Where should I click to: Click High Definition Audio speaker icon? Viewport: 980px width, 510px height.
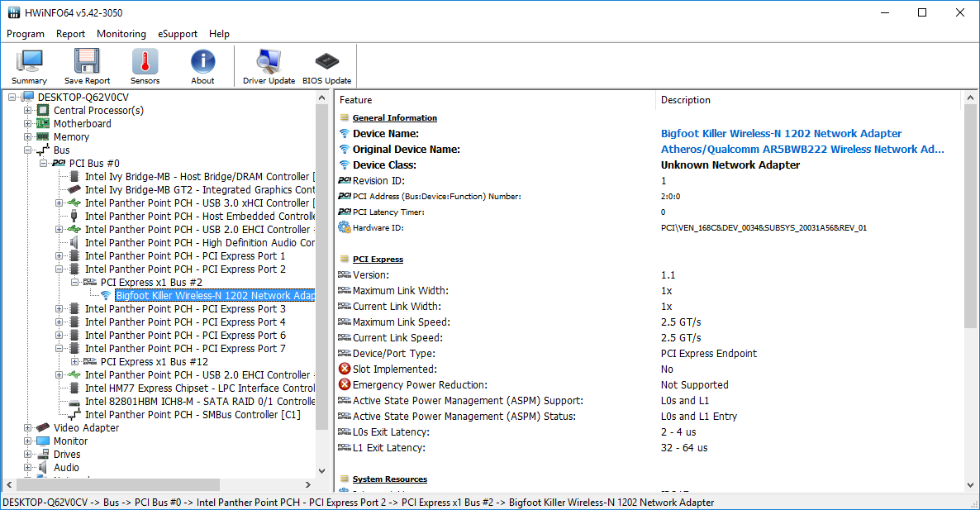[74, 242]
